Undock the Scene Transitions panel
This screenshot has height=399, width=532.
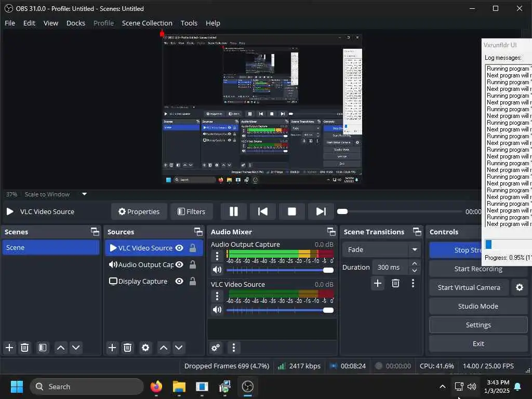[x=417, y=232]
